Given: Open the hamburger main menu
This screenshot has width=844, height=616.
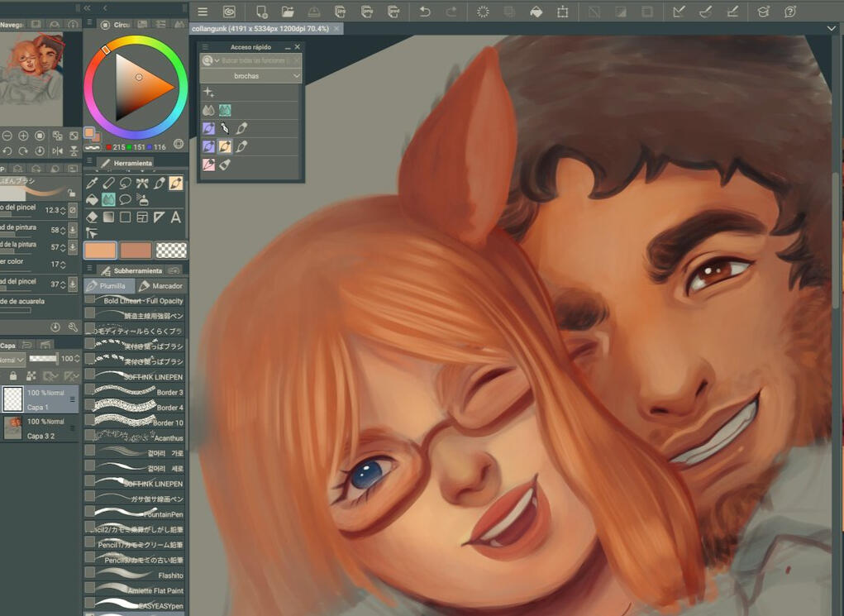Looking at the screenshot, I should point(203,12).
